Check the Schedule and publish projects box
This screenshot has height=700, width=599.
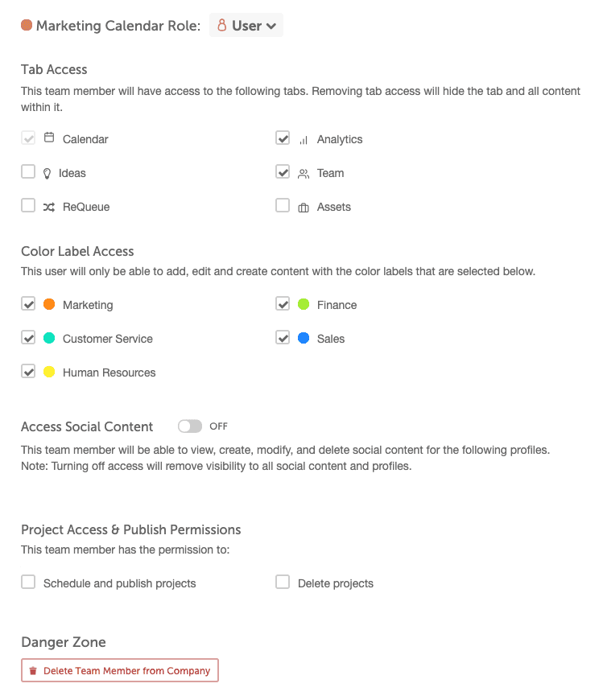[28, 583]
